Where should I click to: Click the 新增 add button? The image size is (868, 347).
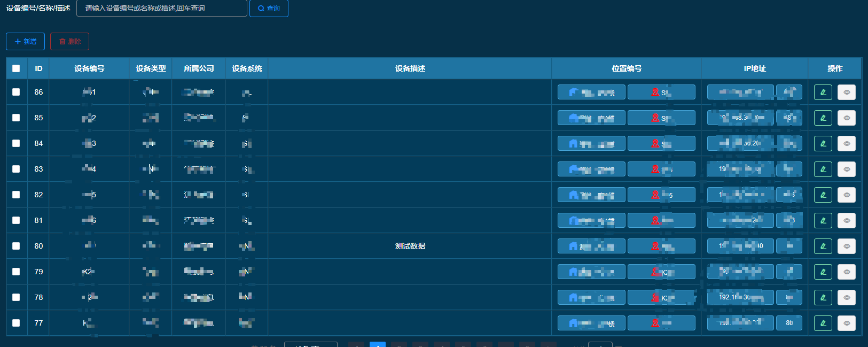point(25,41)
